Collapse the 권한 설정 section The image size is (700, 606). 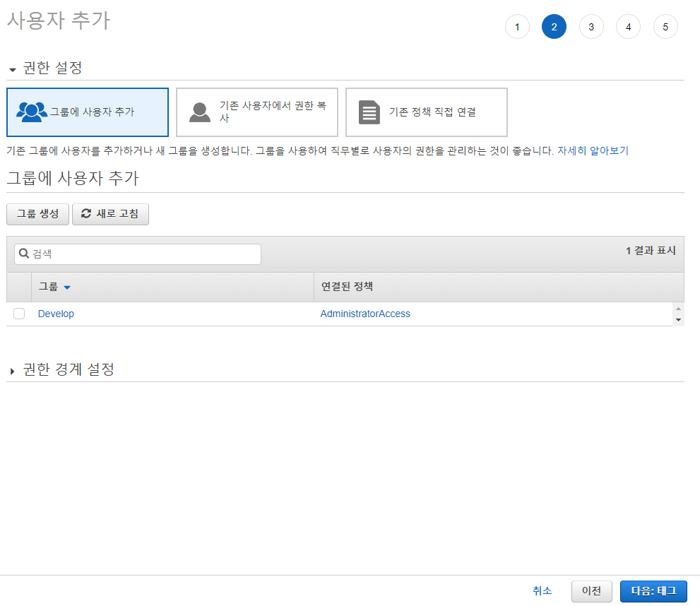click(x=13, y=70)
